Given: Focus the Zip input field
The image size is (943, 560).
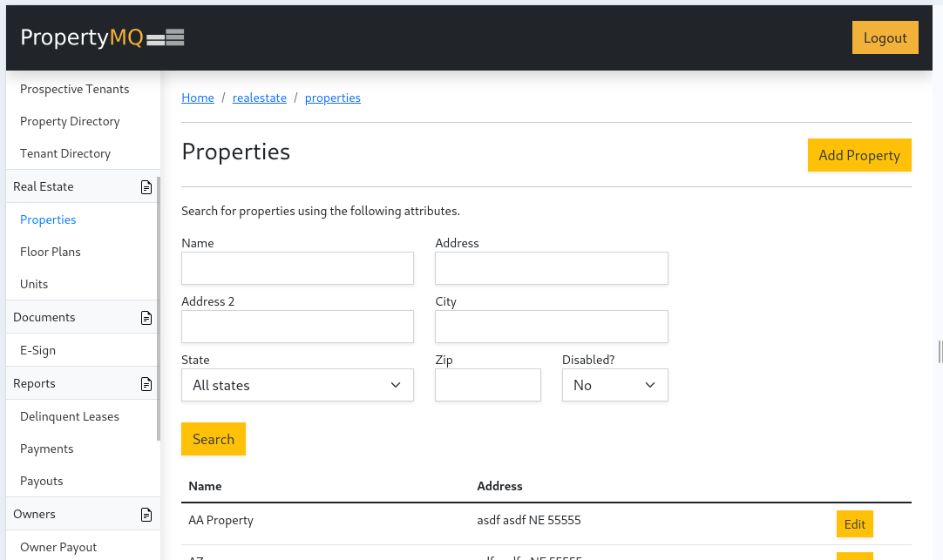Looking at the screenshot, I should point(487,385).
